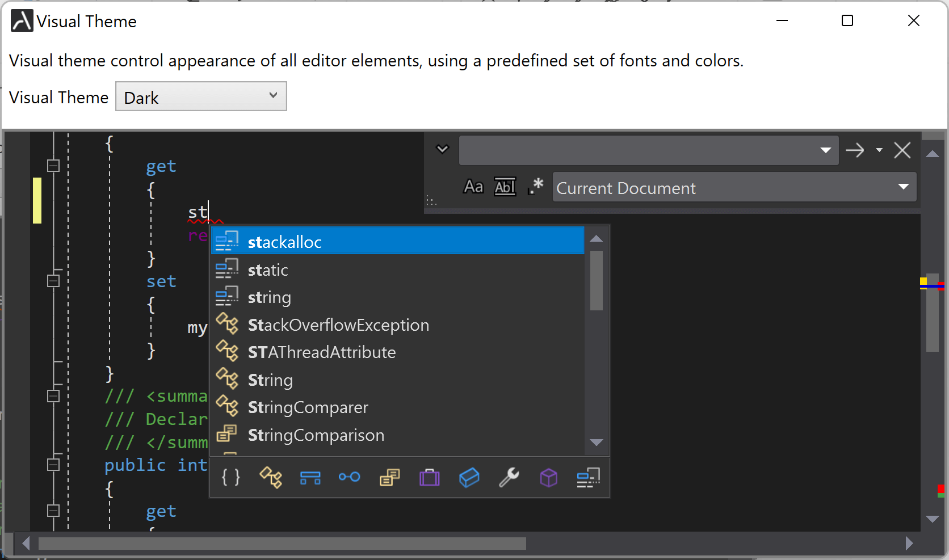The width and height of the screenshot is (949, 560).
Task: Filter suggestions by Enums purple cube
Action: 548,478
